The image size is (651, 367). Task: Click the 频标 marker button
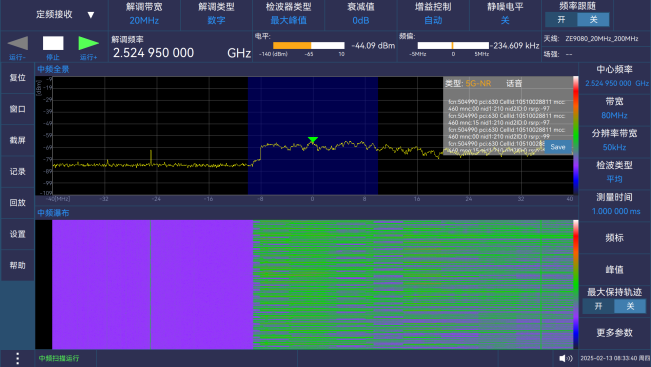point(614,238)
